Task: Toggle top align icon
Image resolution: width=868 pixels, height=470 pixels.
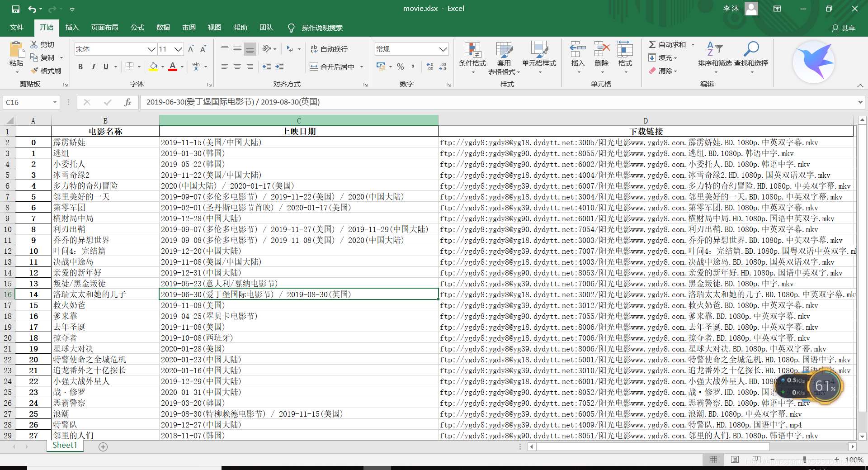Action: (225, 48)
